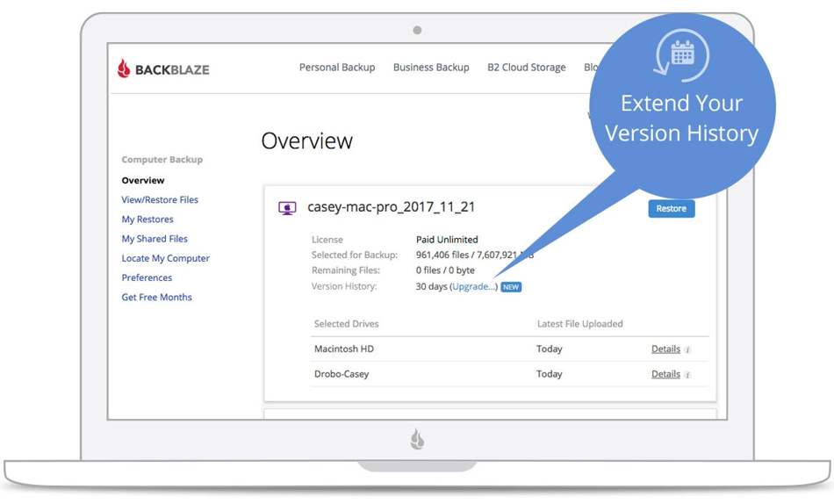Open Personal Backup menu item
834x504 pixels.
pos(337,68)
